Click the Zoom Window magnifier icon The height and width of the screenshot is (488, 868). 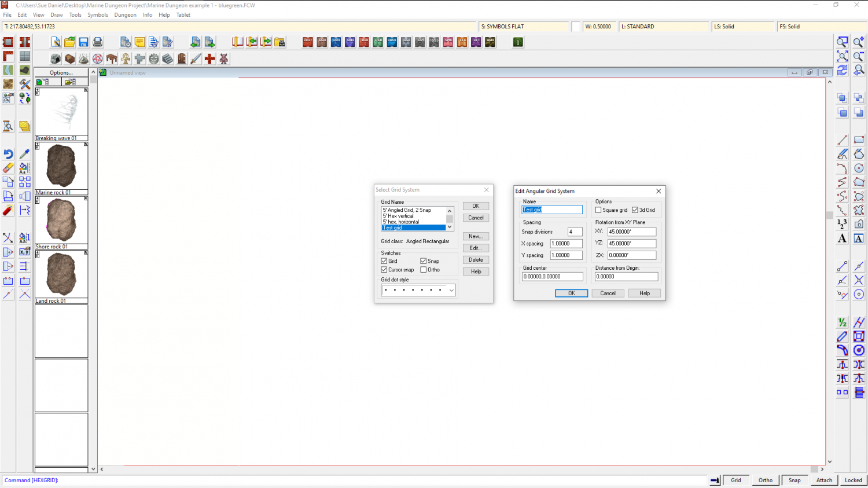coord(843,42)
